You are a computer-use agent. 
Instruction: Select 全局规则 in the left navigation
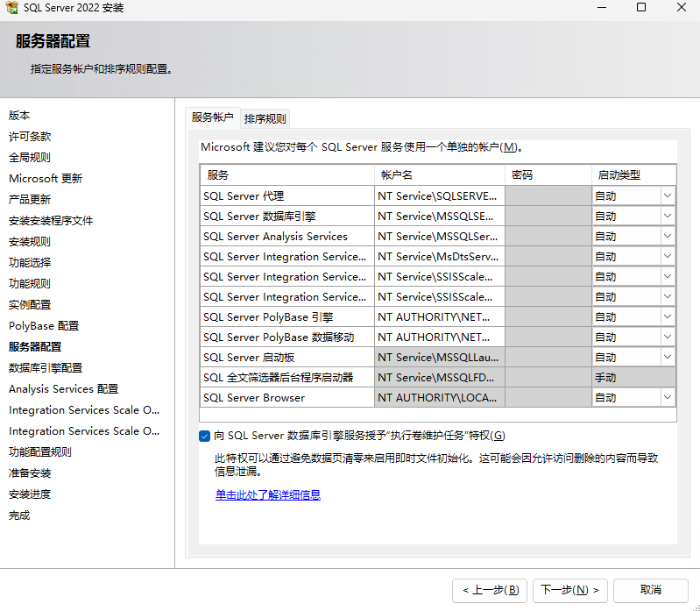click(x=30, y=157)
